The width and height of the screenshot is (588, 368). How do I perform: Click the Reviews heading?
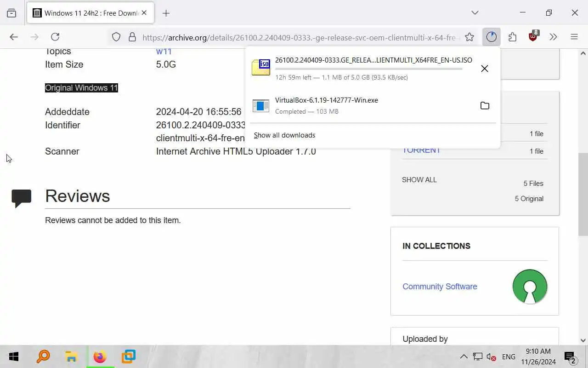[77, 196]
